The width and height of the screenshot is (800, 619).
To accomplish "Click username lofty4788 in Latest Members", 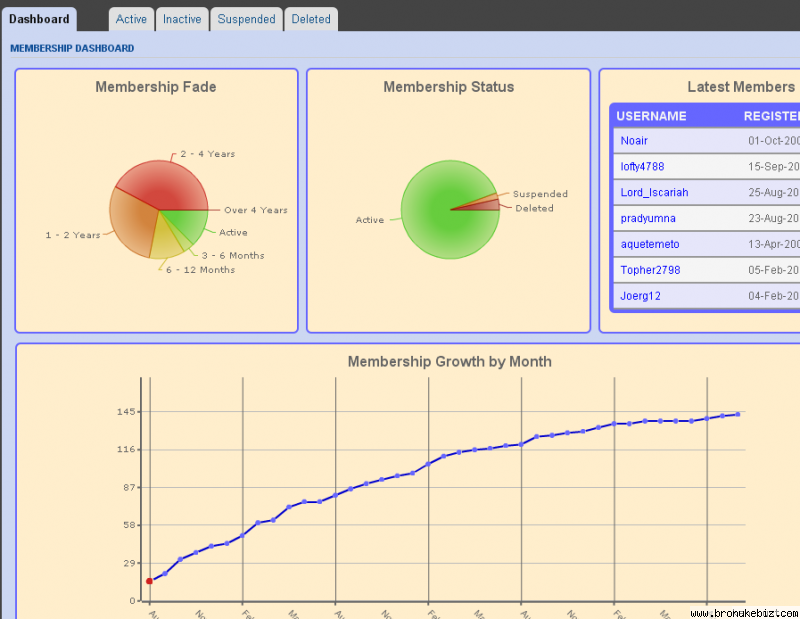I will click(x=642, y=167).
